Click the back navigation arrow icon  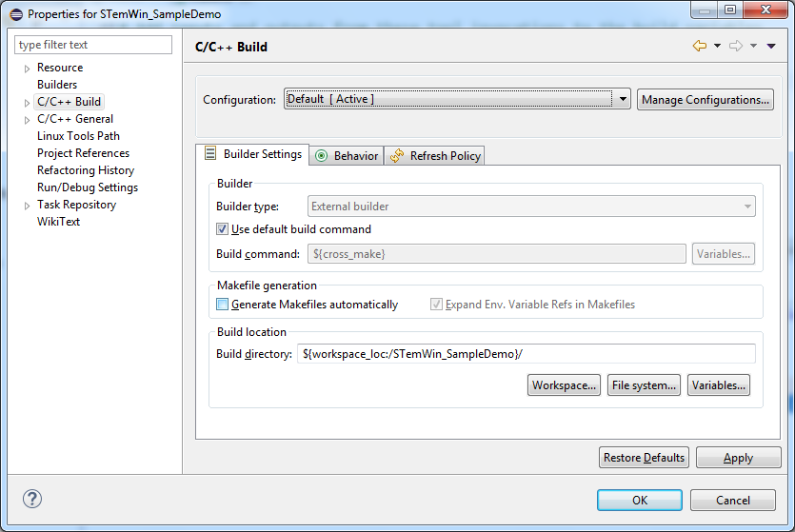pos(700,46)
